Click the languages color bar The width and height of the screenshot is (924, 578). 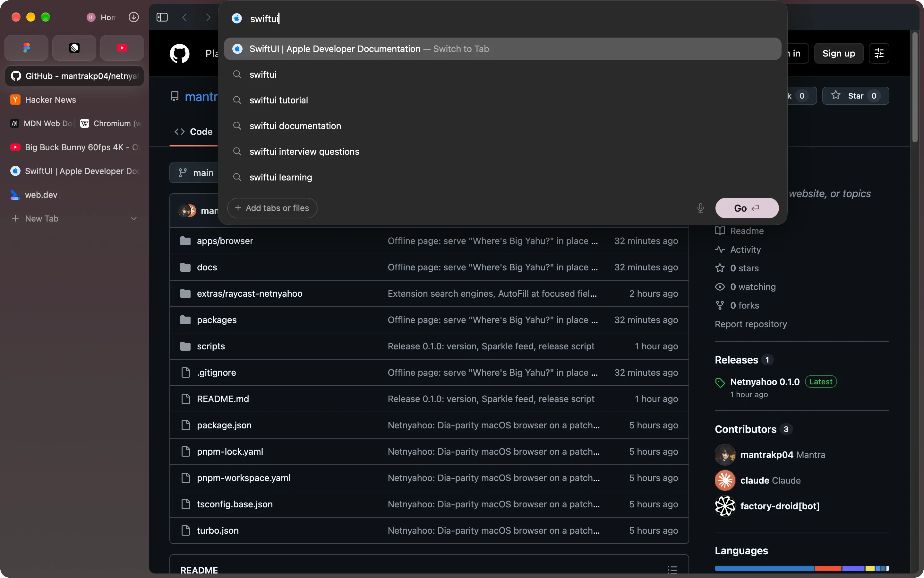pyautogui.click(x=802, y=568)
